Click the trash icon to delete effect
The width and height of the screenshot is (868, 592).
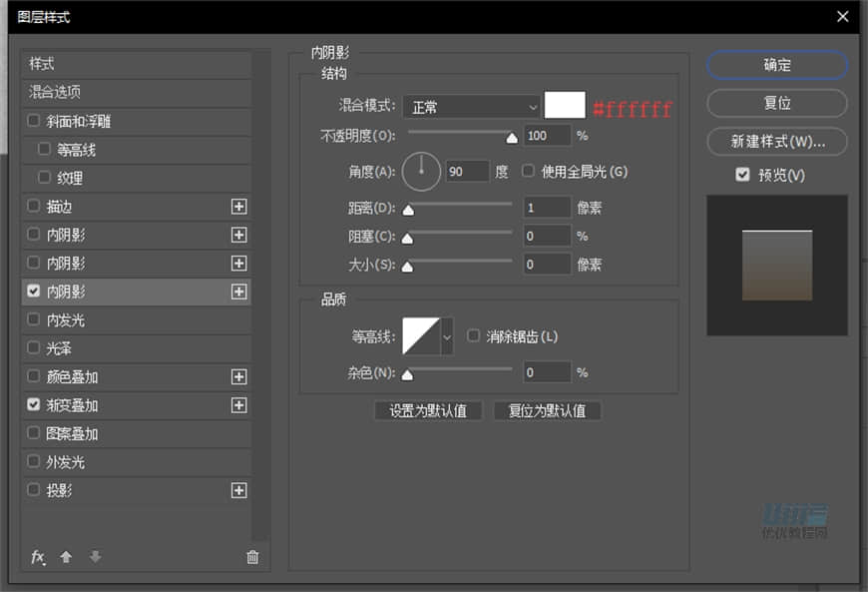coord(252,557)
